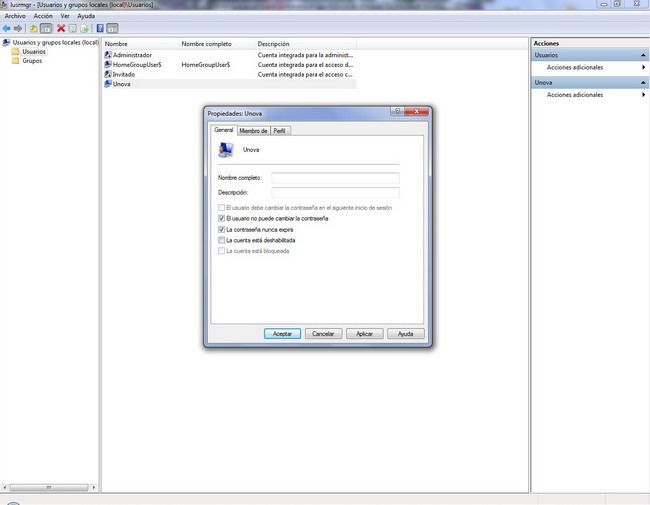This screenshot has width=650, height=505.
Task: Uncheck 'El usuario no puede cambiar la contraseña'
Action: pos(221,218)
